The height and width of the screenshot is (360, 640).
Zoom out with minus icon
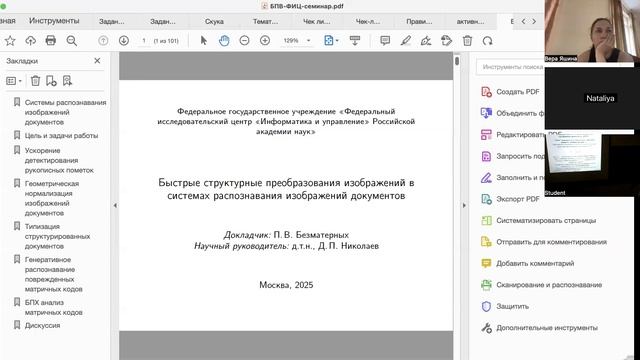(x=244, y=40)
